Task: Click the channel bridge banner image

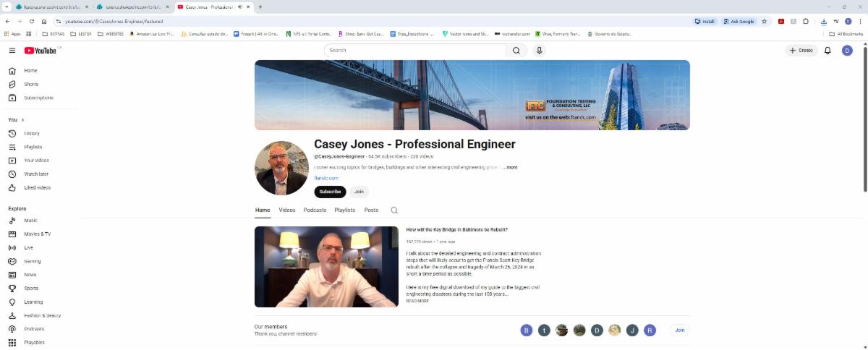Action: pyautogui.click(x=472, y=95)
